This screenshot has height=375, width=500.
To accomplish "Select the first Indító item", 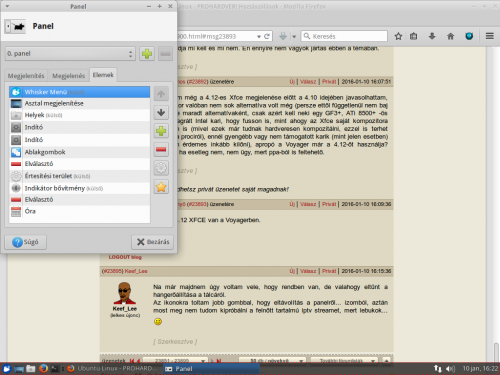I will [x=80, y=127].
